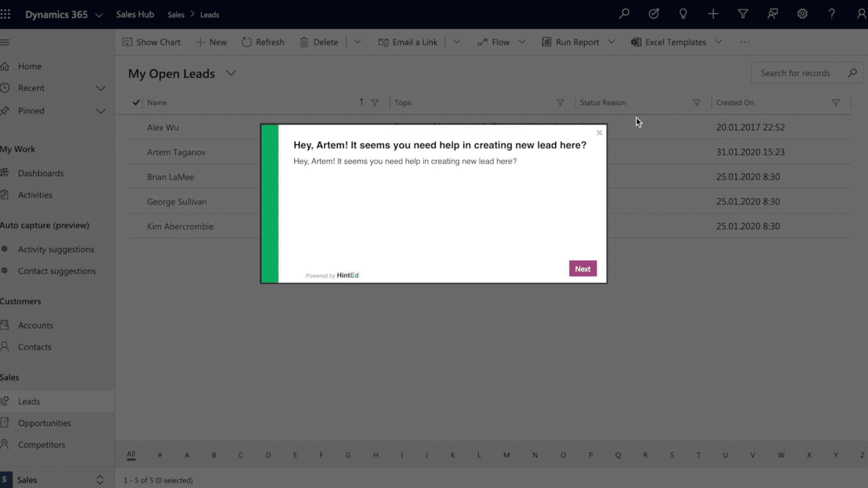Open the chat people icon in top bar

point(772,14)
